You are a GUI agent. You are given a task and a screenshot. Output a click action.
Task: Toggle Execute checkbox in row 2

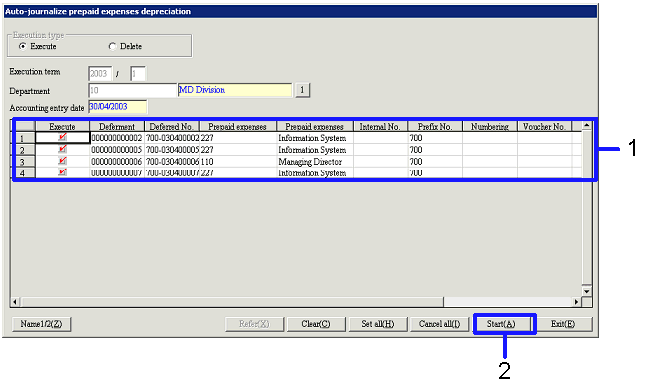tap(63, 149)
